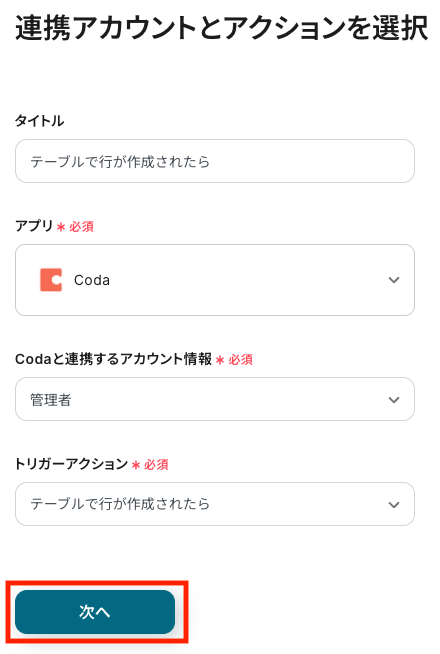Click the トリガーアクション field label
The width and height of the screenshot is (440, 654).
[71, 464]
